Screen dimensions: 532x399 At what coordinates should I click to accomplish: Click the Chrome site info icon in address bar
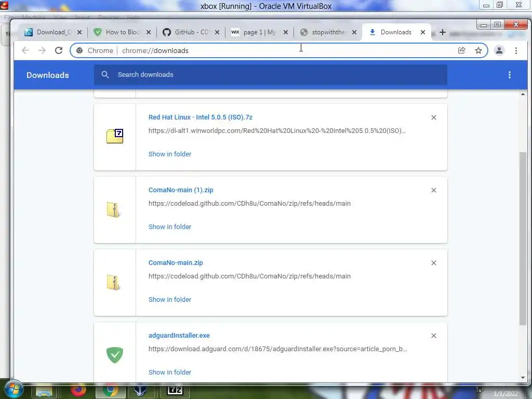point(79,50)
